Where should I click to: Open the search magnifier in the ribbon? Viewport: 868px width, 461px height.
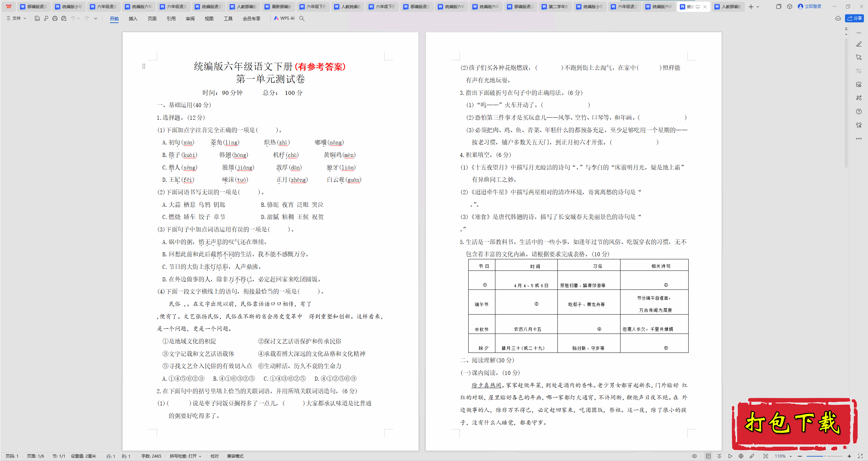302,18
